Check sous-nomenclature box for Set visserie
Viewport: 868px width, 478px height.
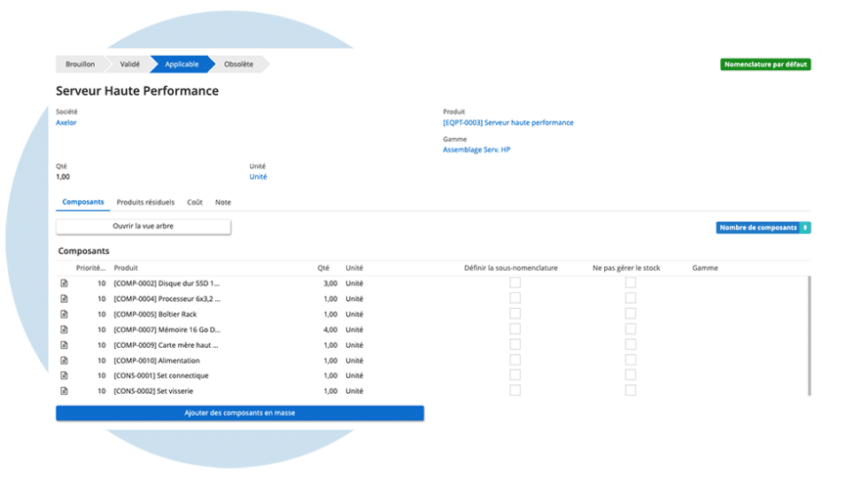tap(515, 390)
